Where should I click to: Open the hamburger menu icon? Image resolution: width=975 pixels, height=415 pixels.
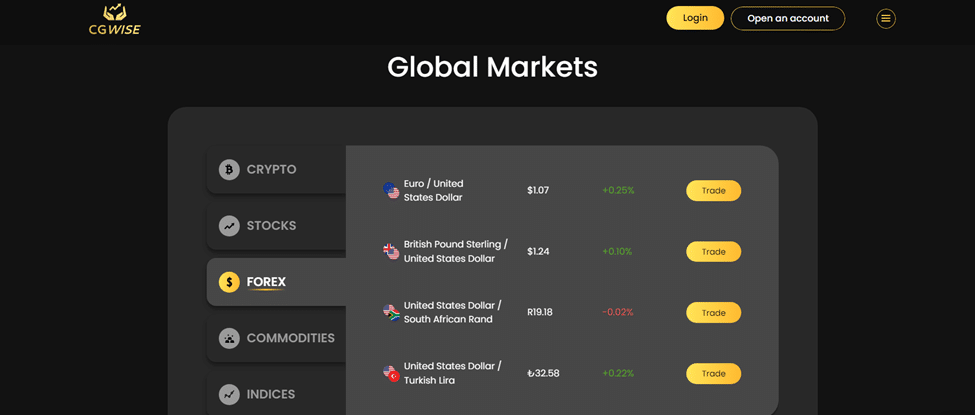point(886,18)
